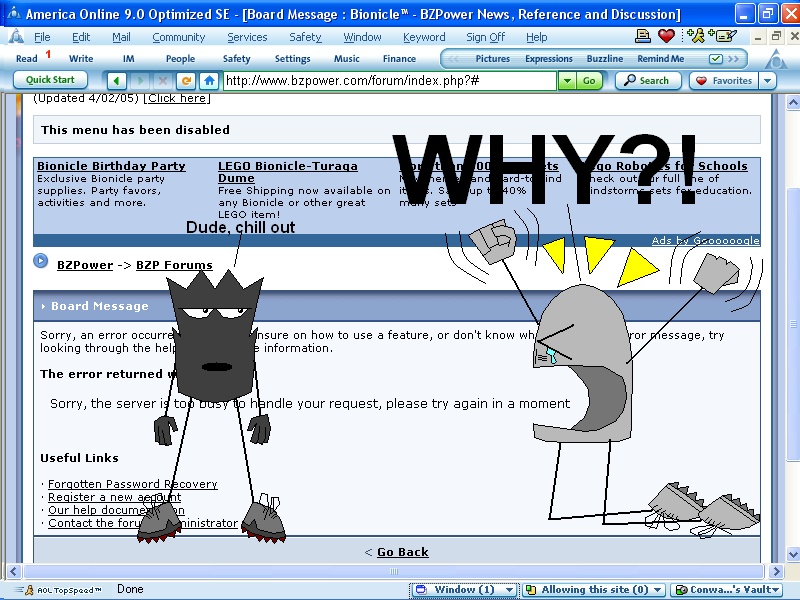The width and height of the screenshot is (800, 600).
Task: Click the Favorites heart button
Action: (x=724, y=81)
